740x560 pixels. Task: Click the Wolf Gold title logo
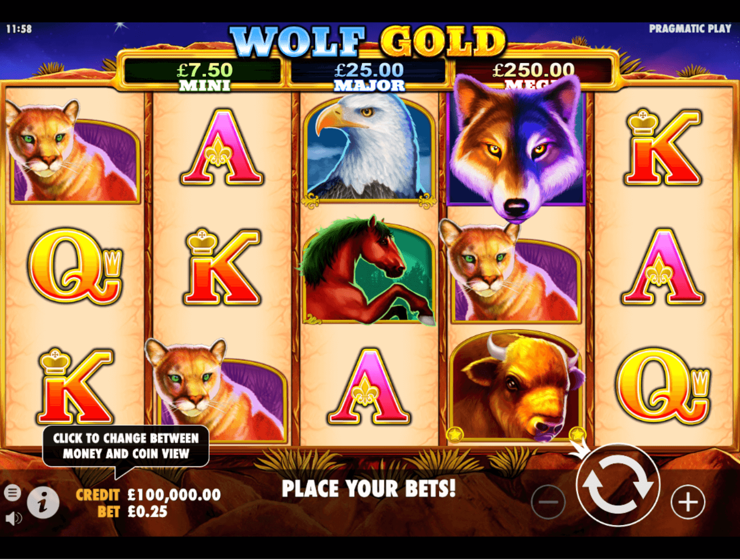pyautogui.click(x=367, y=41)
